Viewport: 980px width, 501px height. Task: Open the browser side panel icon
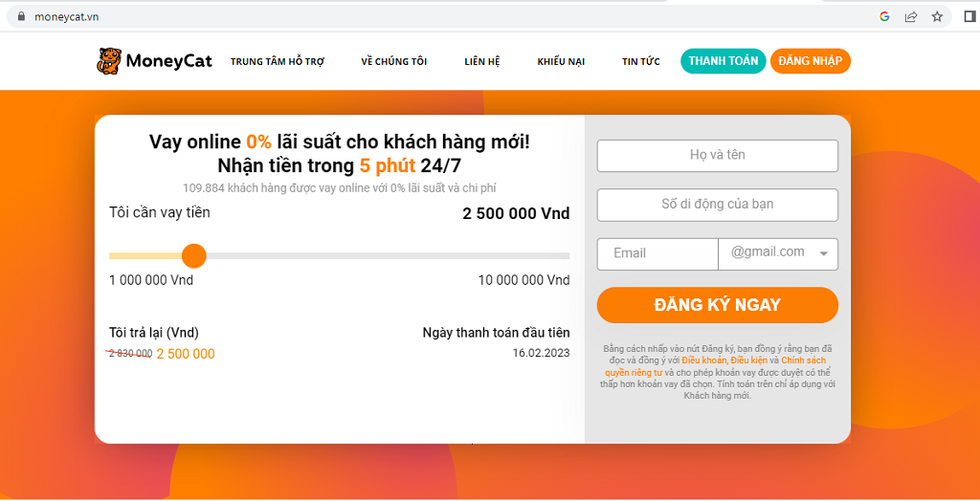(x=969, y=17)
